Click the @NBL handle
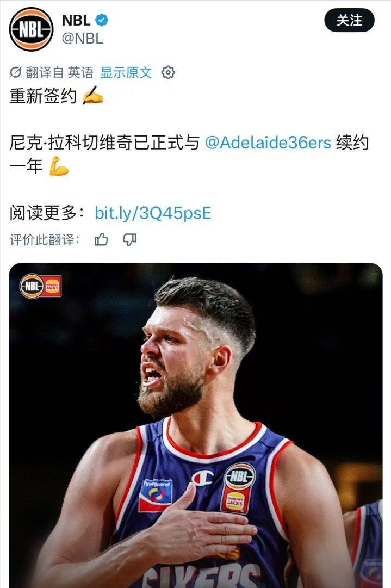This screenshot has height=588, width=391. point(82,38)
